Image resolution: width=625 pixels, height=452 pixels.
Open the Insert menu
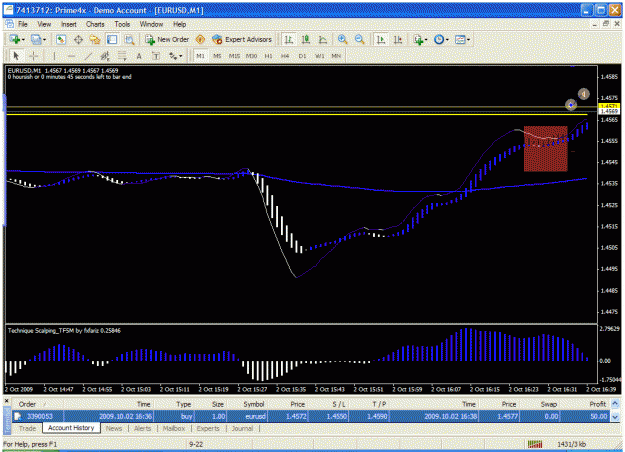(69, 24)
